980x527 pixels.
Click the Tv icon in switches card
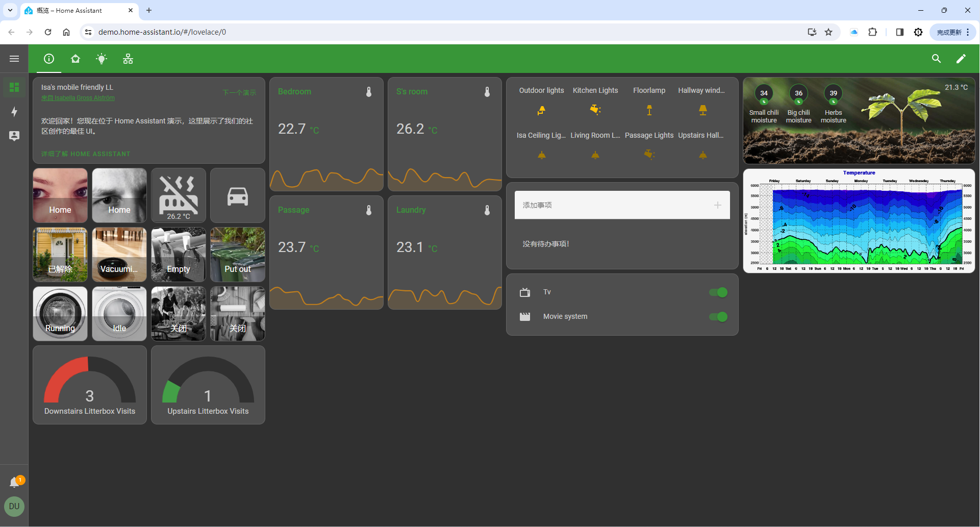click(x=525, y=292)
